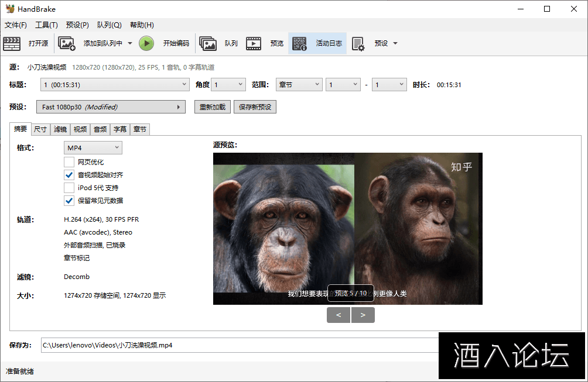Open the Activity Log icon

(x=299, y=43)
